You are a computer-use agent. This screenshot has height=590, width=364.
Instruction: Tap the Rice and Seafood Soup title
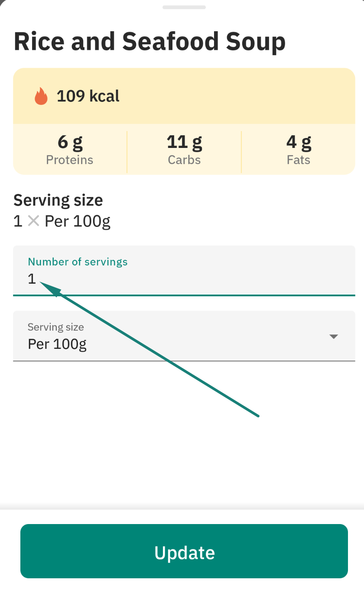point(150,42)
